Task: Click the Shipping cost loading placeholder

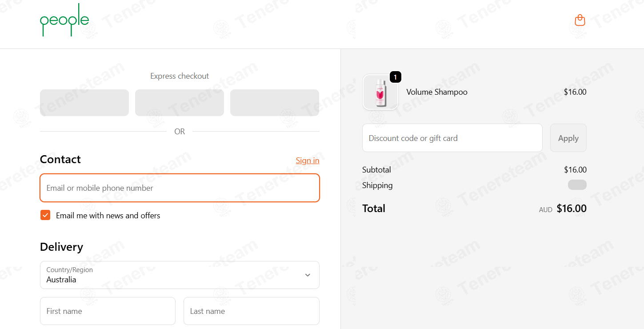Action: coord(577,185)
